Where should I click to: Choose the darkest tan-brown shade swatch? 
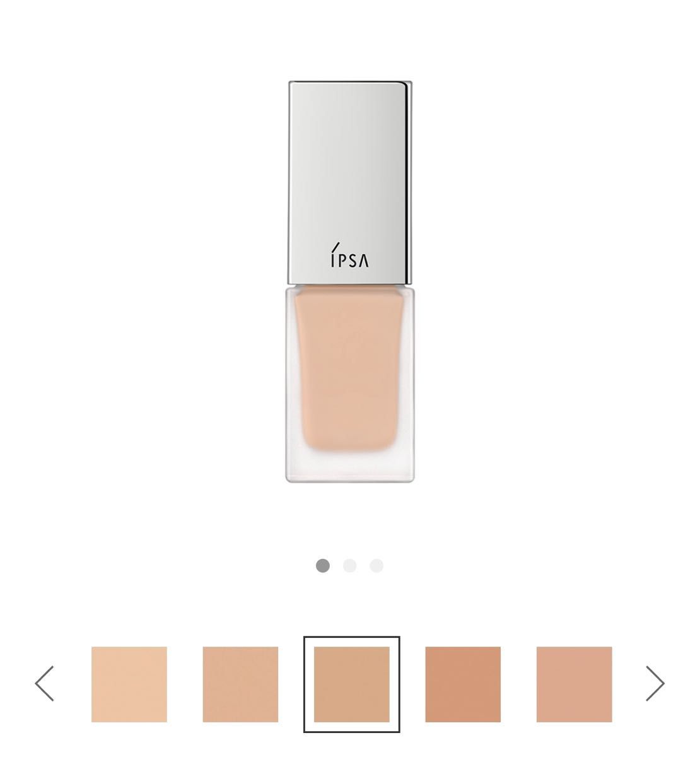[463, 684]
